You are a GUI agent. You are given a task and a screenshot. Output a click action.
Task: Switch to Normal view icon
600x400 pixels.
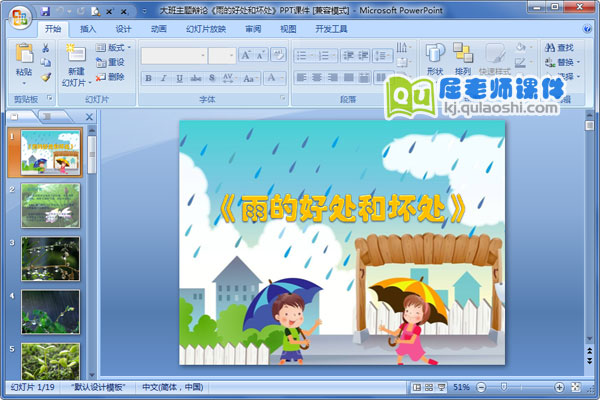tap(416, 388)
